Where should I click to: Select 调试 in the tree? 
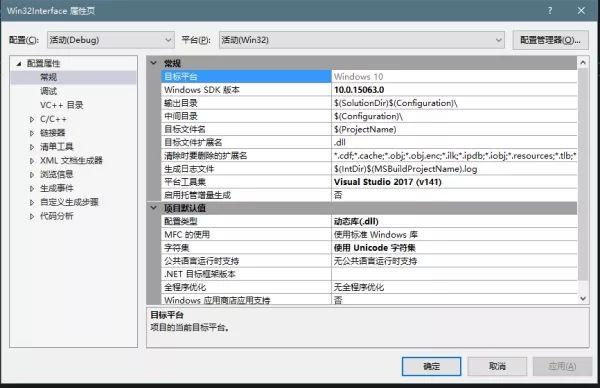click(x=49, y=91)
